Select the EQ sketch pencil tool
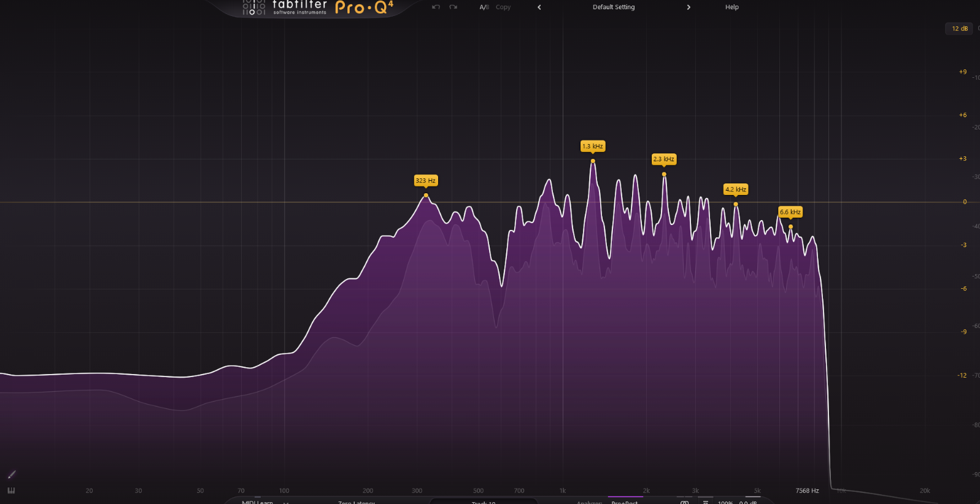980x504 pixels. click(x=12, y=474)
